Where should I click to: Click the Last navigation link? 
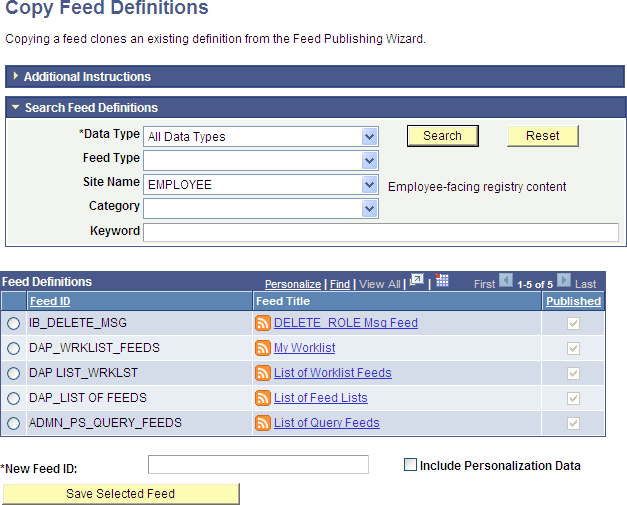(x=585, y=284)
